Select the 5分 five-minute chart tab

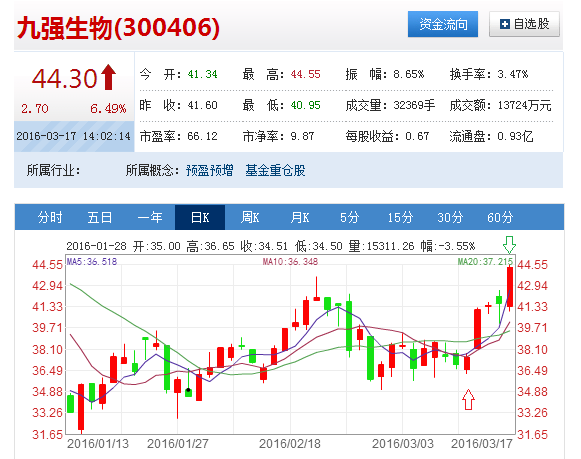(x=349, y=217)
